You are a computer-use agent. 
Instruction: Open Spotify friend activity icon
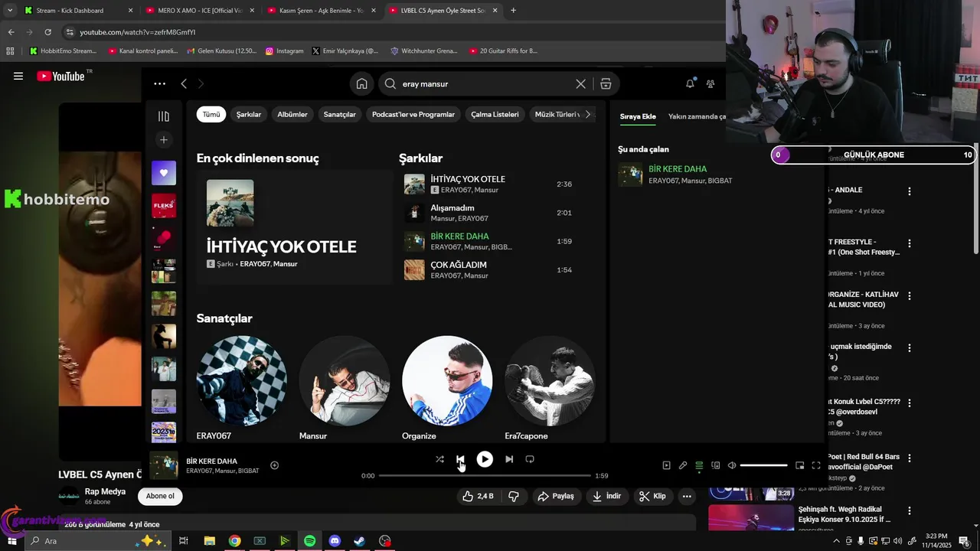coord(710,84)
